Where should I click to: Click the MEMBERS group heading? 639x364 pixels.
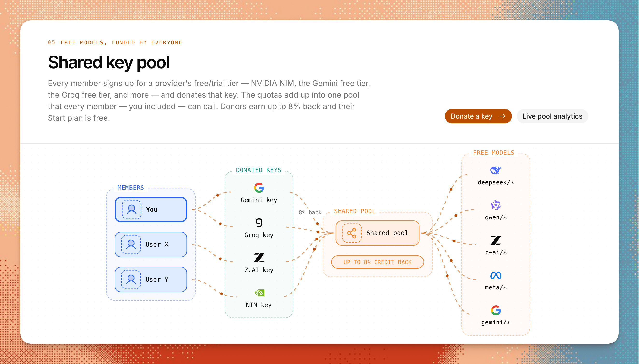131,188
